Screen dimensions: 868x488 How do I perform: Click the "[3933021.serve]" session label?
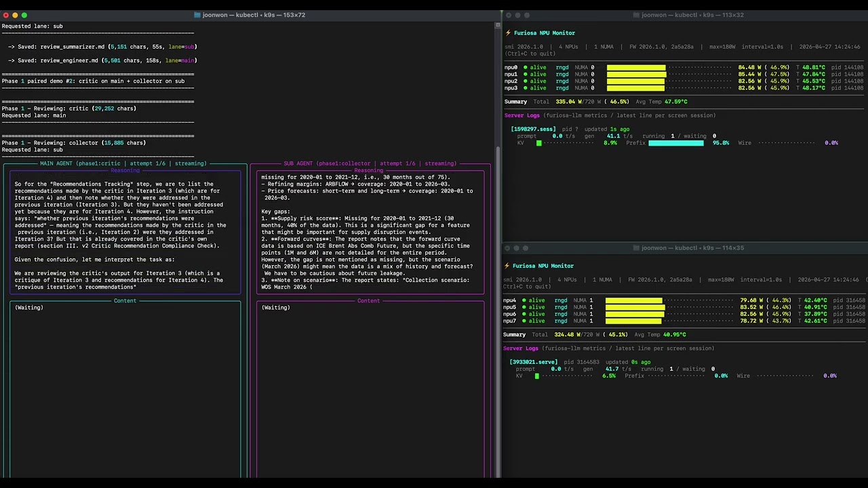pos(534,362)
